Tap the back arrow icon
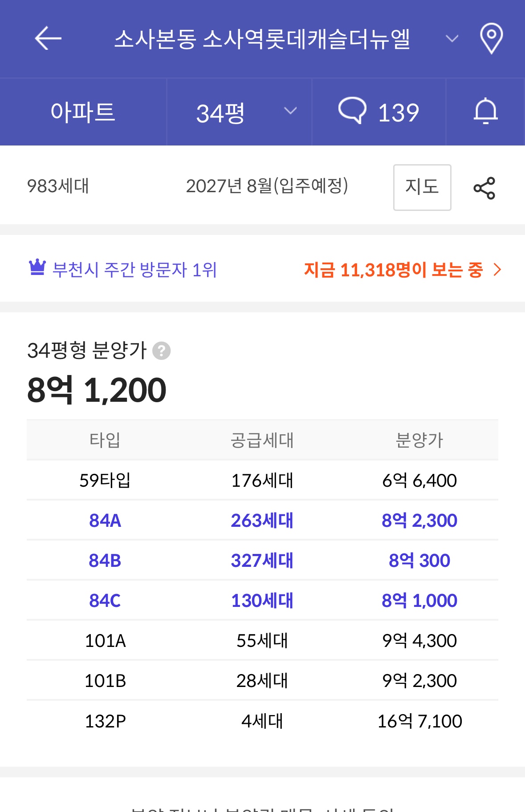The height and width of the screenshot is (812, 525). coord(48,38)
